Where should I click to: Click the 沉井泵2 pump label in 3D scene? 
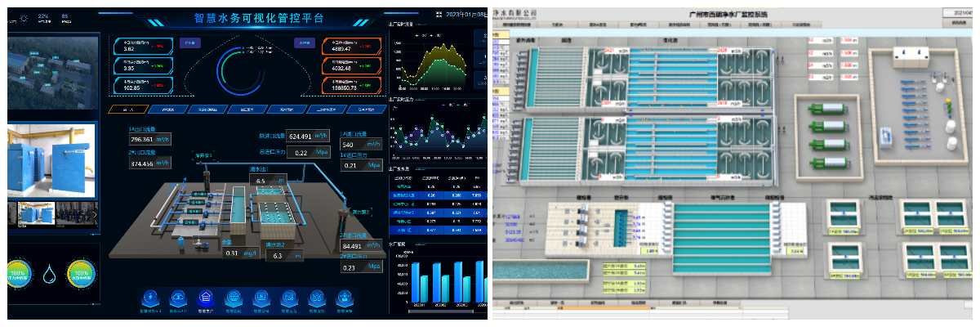pos(361,211)
